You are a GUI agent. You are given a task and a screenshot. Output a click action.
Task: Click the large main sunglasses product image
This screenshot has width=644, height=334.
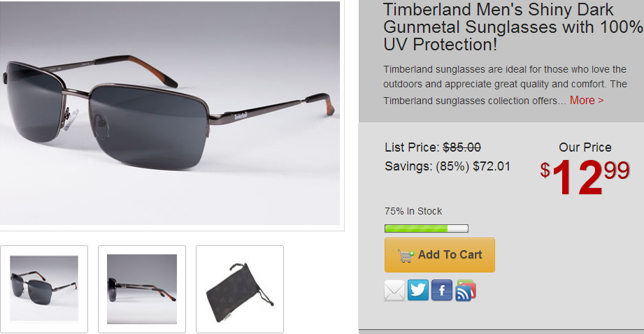[x=170, y=112]
